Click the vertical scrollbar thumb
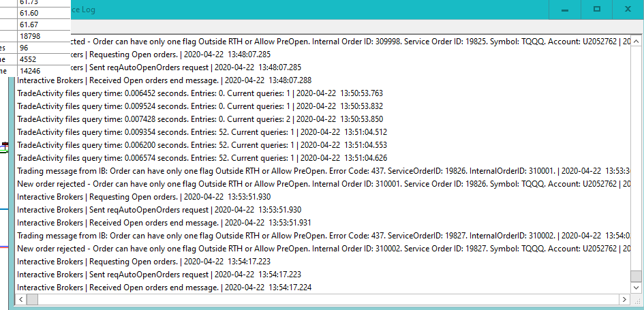This screenshot has width=644, height=310. click(x=636, y=276)
